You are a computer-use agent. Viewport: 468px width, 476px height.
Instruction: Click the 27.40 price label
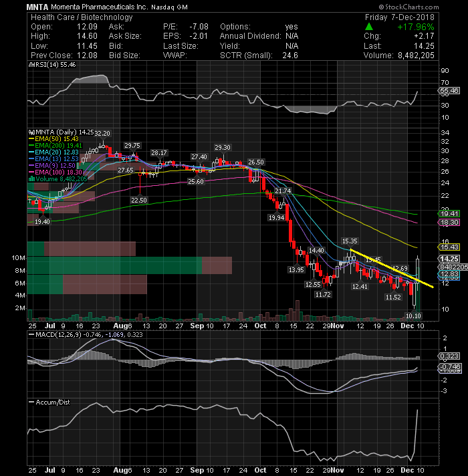point(199,156)
